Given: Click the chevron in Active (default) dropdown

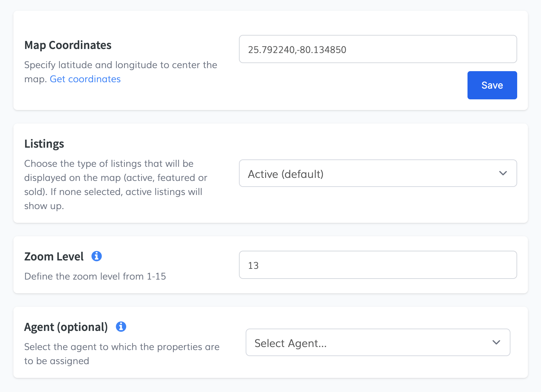Looking at the screenshot, I should point(503,174).
